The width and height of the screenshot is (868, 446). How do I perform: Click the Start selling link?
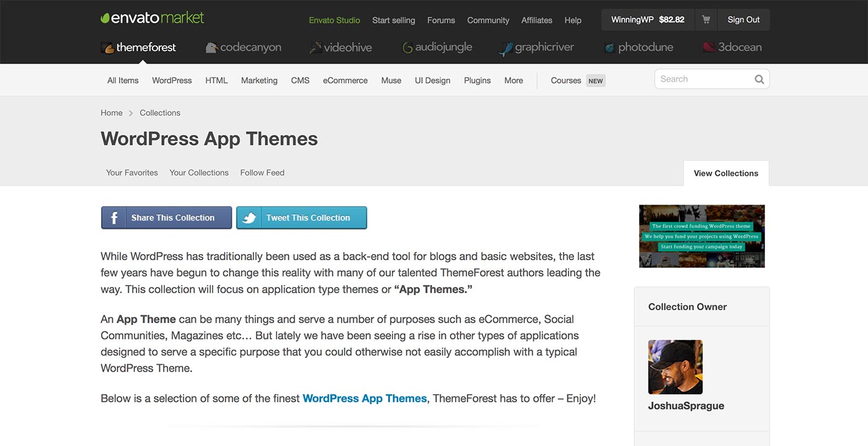click(x=394, y=20)
